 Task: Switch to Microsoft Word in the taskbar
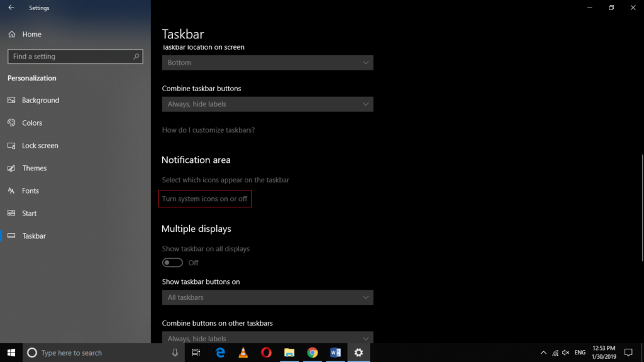[335, 353]
